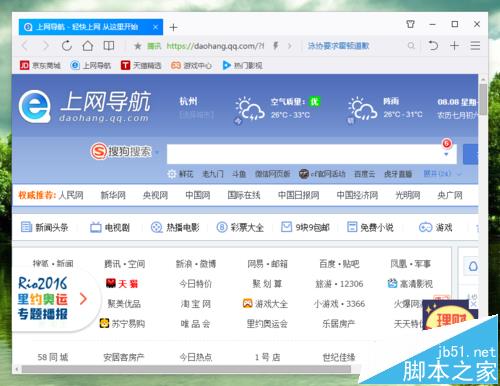This screenshot has width=500, height=386.
Task: Open 人民网 link
Action: [x=71, y=195]
